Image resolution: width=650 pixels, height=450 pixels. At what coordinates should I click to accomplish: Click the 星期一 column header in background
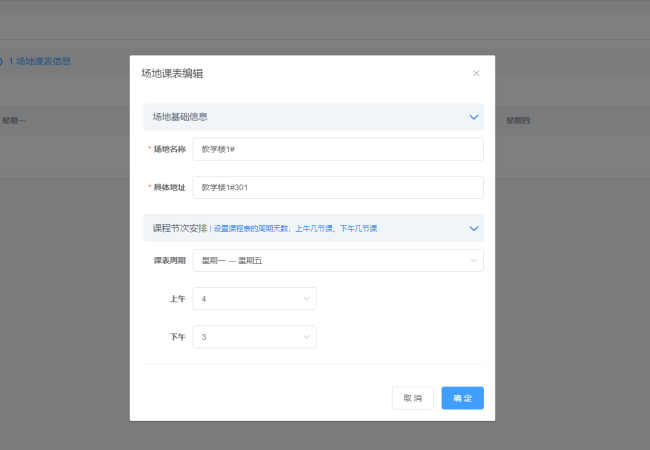[14, 121]
